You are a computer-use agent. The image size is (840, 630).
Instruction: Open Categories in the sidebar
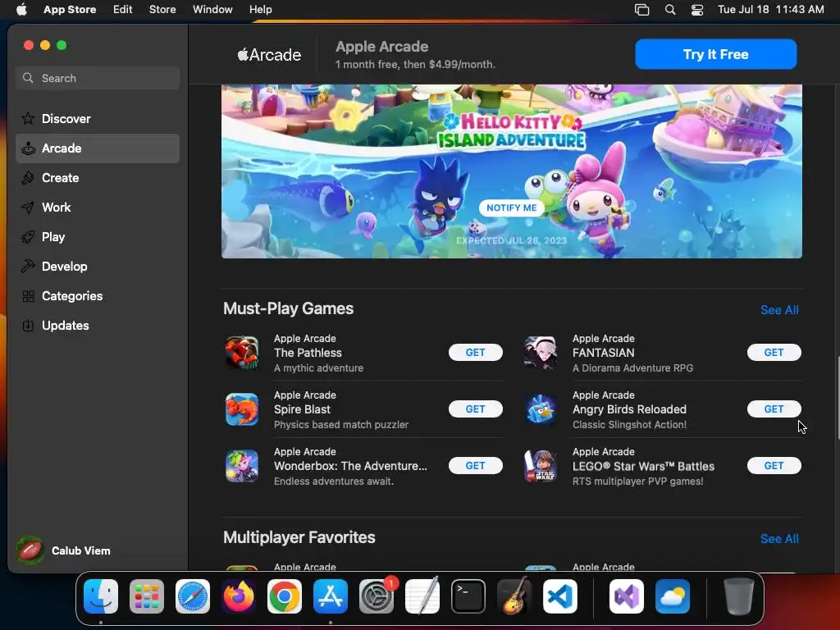(x=98, y=295)
